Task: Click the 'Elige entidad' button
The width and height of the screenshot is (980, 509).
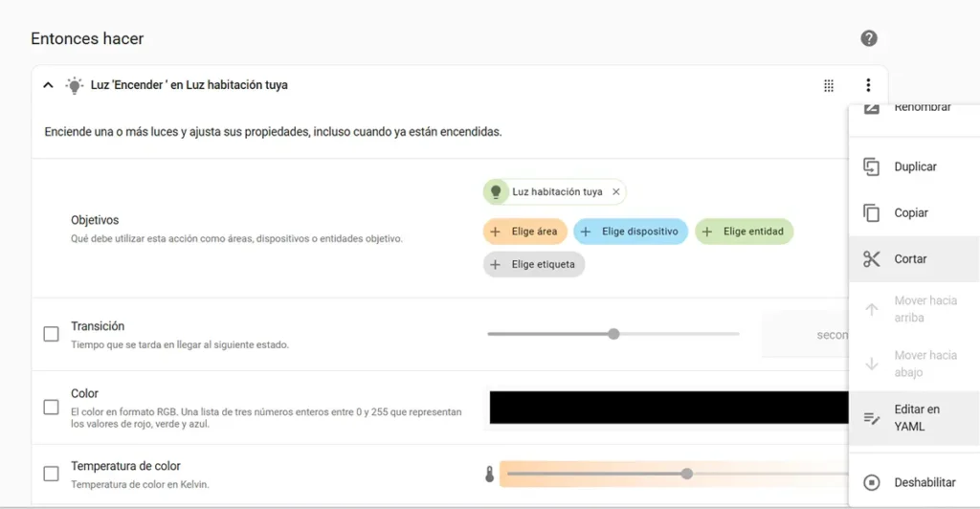Action: pyautogui.click(x=744, y=232)
